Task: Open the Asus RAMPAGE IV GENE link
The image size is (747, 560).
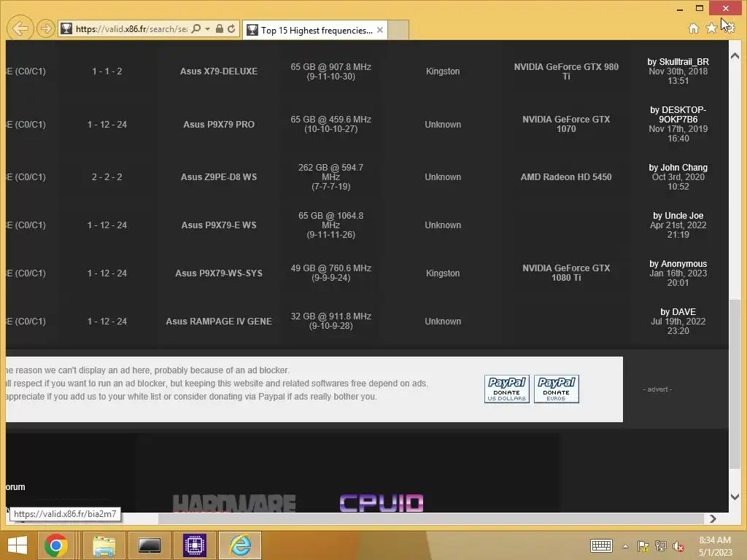Action: point(219,322)
